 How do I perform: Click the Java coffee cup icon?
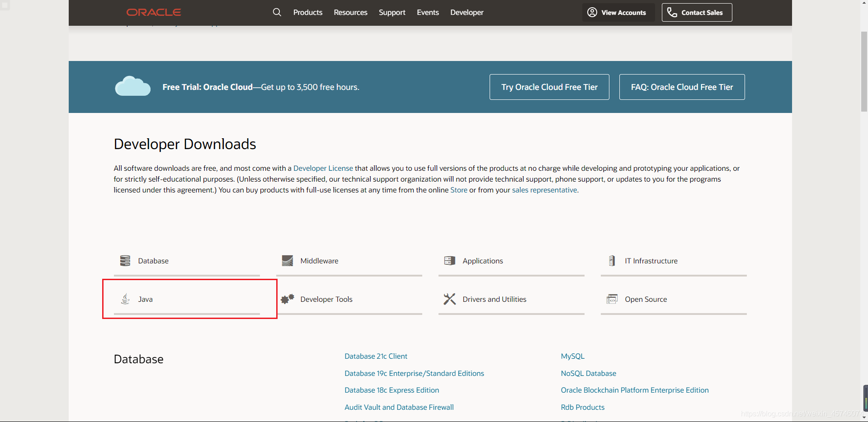tap(125, 299)
